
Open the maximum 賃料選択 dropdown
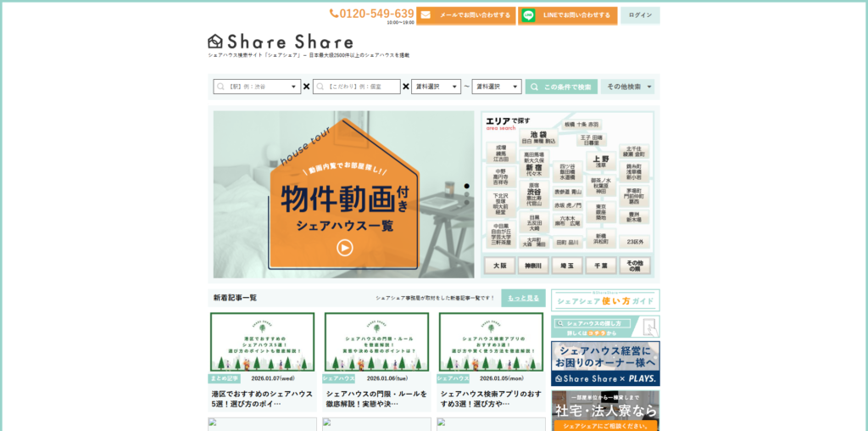pyautogui.click(x=497, y=87)
